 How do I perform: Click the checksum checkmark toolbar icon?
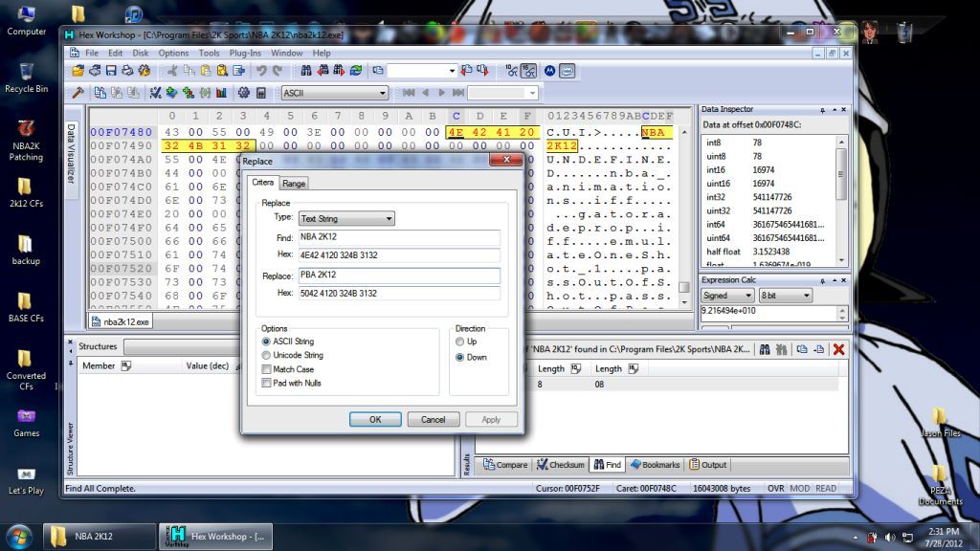coord(155,93)
